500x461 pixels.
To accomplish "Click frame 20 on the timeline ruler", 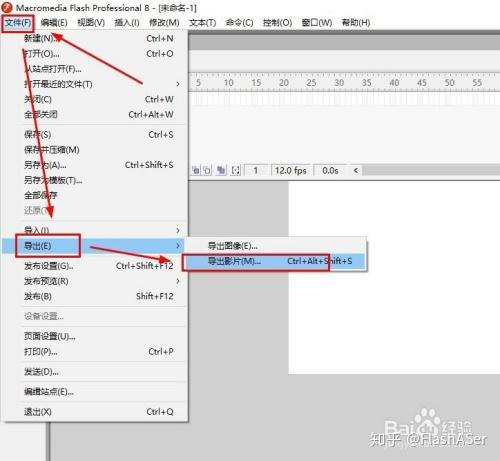I will pos(284,83).
